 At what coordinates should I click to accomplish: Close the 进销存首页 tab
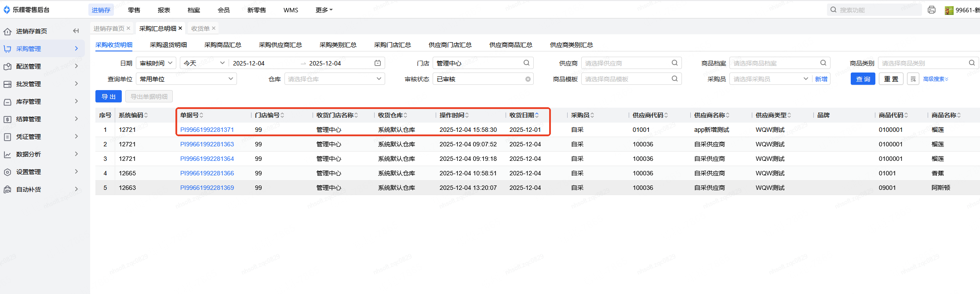(x=128, y=28)
